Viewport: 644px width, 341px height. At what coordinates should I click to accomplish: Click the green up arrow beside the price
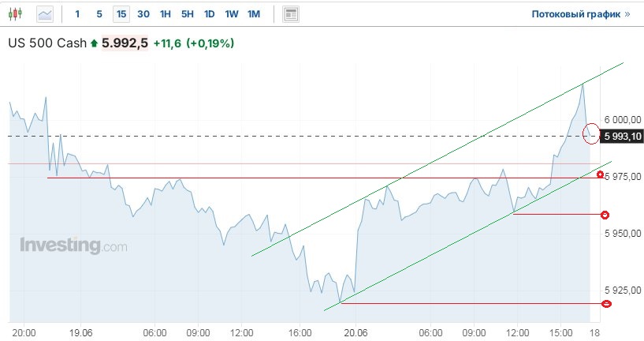(x=95, y=44)
